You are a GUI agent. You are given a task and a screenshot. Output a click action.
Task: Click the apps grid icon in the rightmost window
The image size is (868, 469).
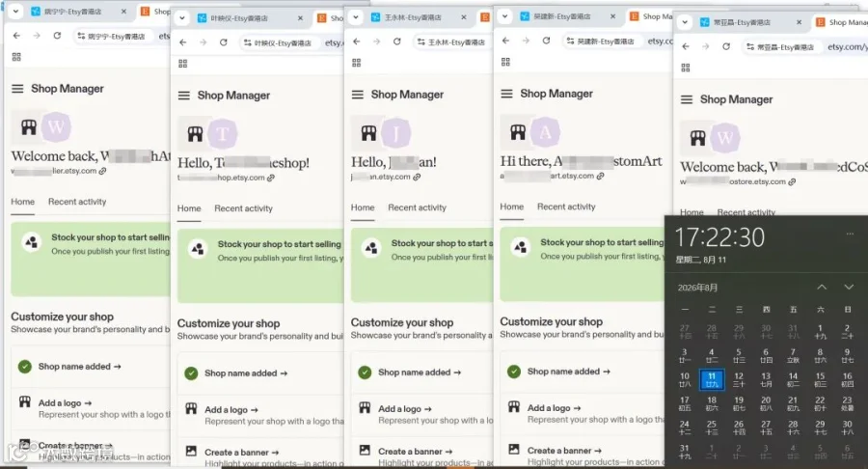click(686, 68)
